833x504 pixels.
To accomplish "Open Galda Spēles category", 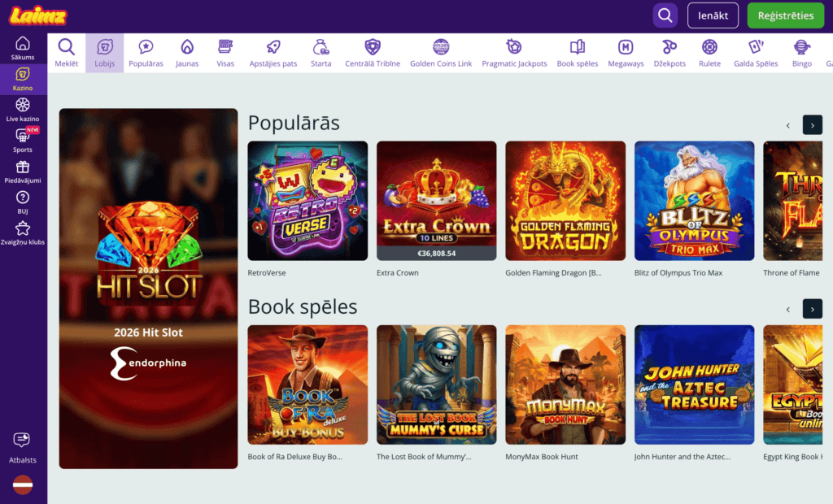I will coord(756,53).
